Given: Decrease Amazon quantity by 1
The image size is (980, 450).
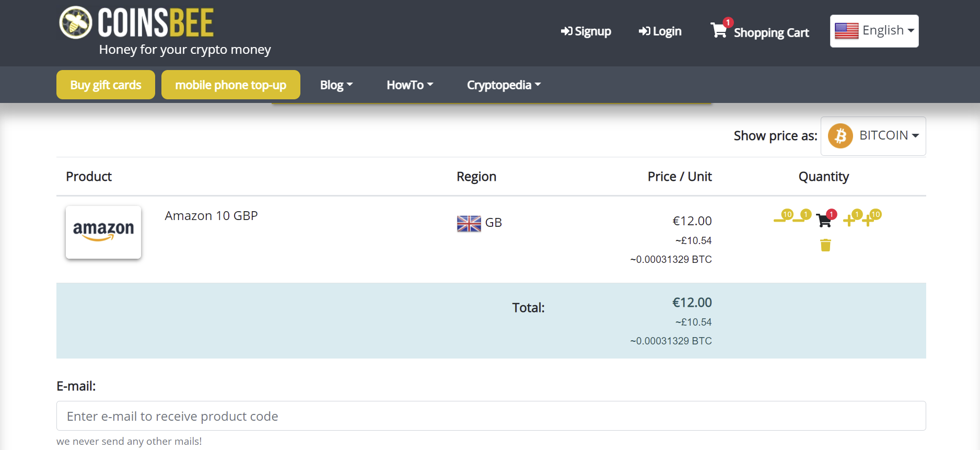Looking at the screenshot, I should [802, 217].
